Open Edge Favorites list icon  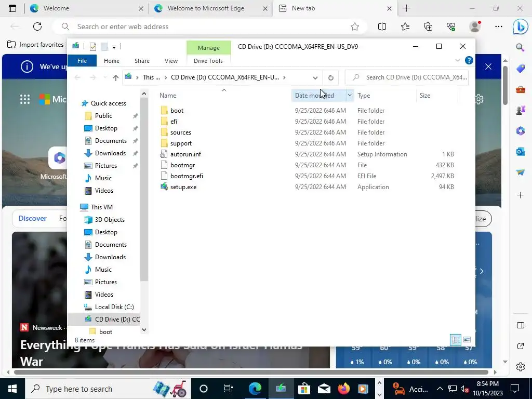click(x=405, y=26)
